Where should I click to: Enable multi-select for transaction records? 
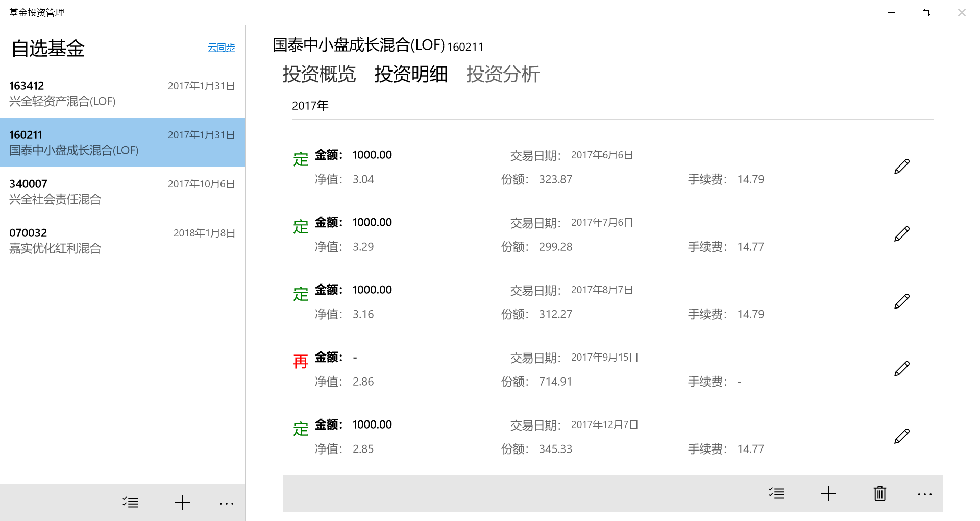pos(777,493)
